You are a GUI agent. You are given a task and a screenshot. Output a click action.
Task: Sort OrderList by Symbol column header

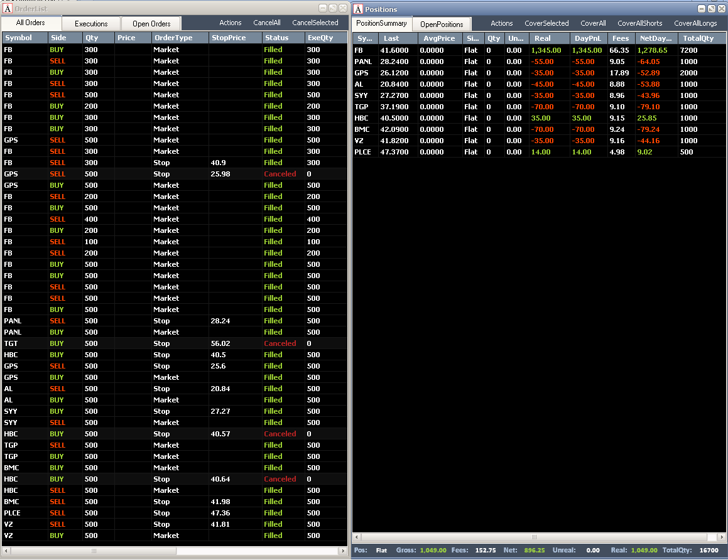pos(25,38)
